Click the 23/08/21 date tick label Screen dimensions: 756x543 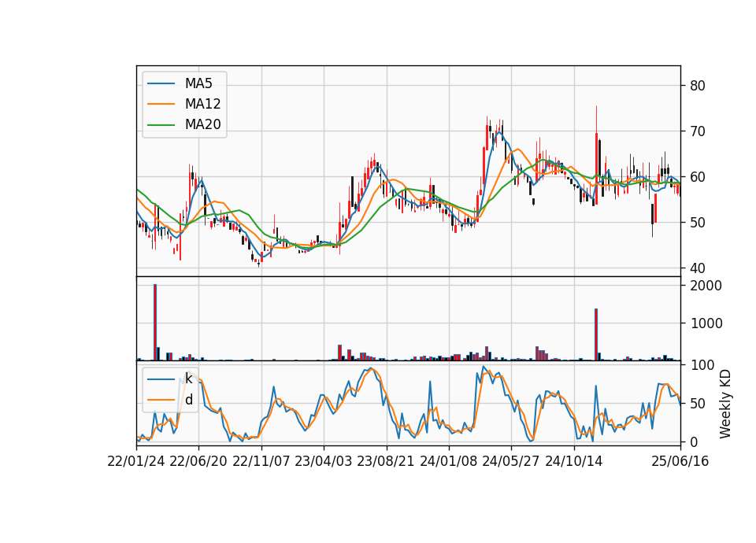386,461
